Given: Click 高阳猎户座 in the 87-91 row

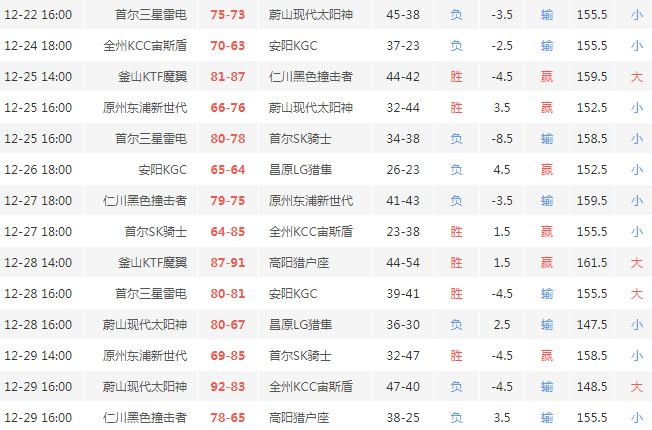Looking at the screenshot, I should 299,263.
